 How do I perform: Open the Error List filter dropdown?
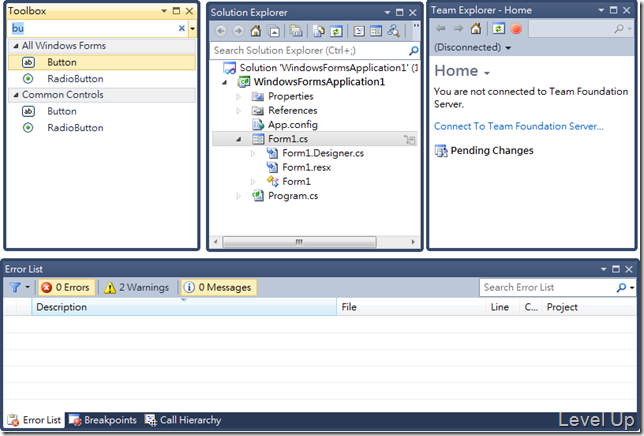[27, 287]
